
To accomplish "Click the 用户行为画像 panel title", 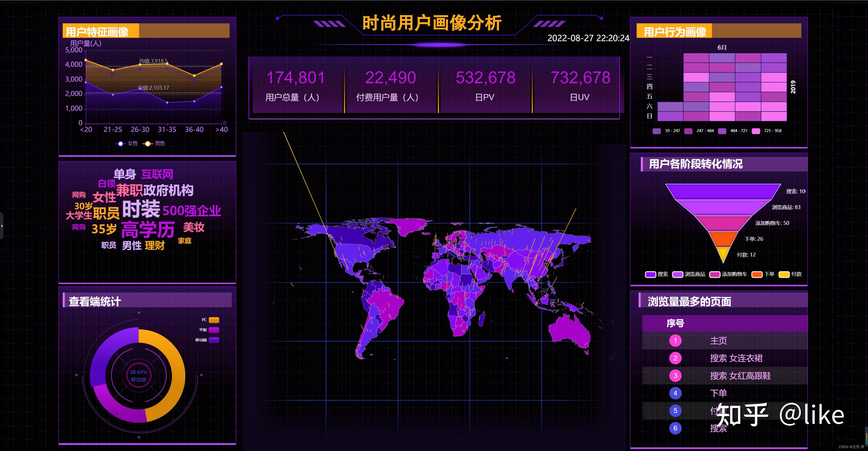I will [x=675, y=32].
